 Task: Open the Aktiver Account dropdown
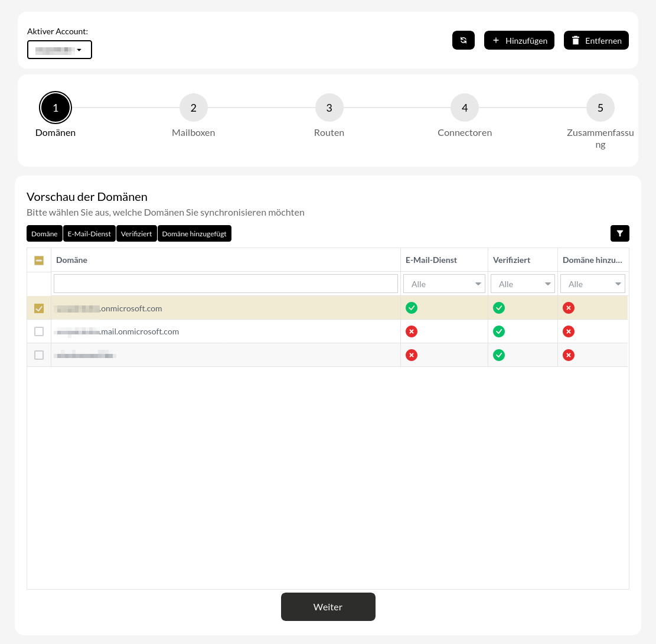tap(60, 50)
